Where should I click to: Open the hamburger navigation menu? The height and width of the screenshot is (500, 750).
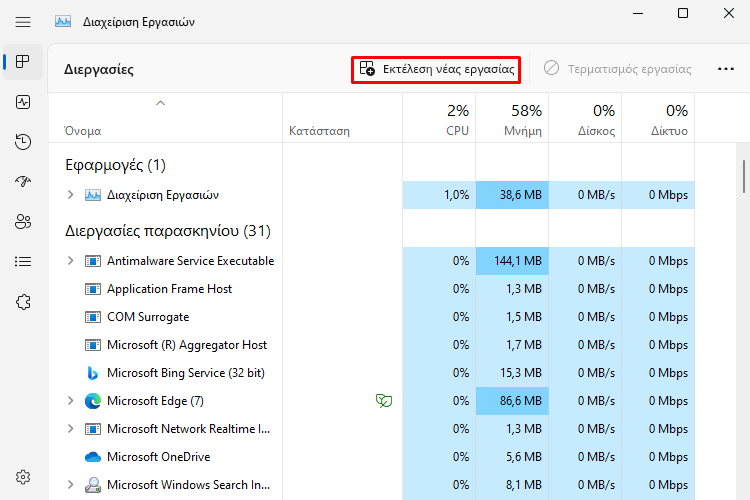coord(23,22)
